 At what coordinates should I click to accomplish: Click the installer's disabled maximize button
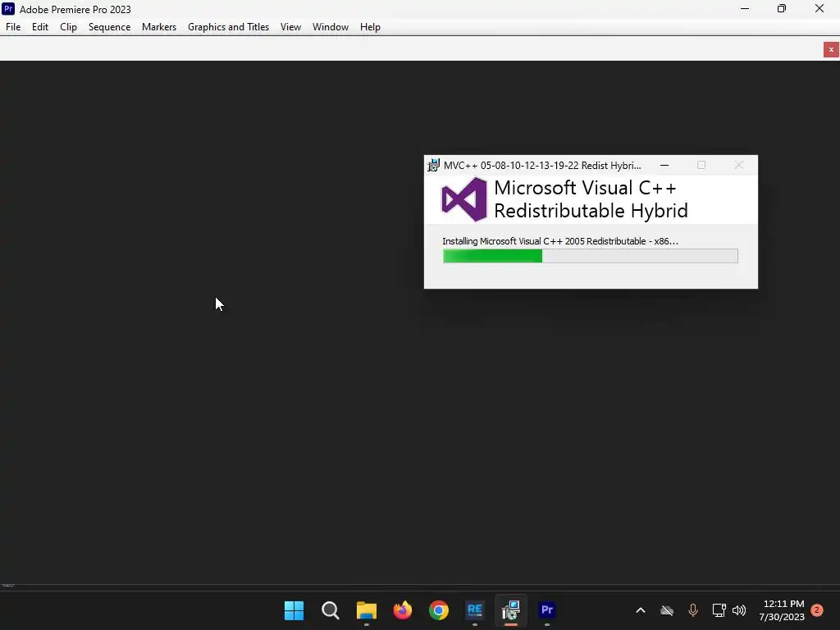701,166
